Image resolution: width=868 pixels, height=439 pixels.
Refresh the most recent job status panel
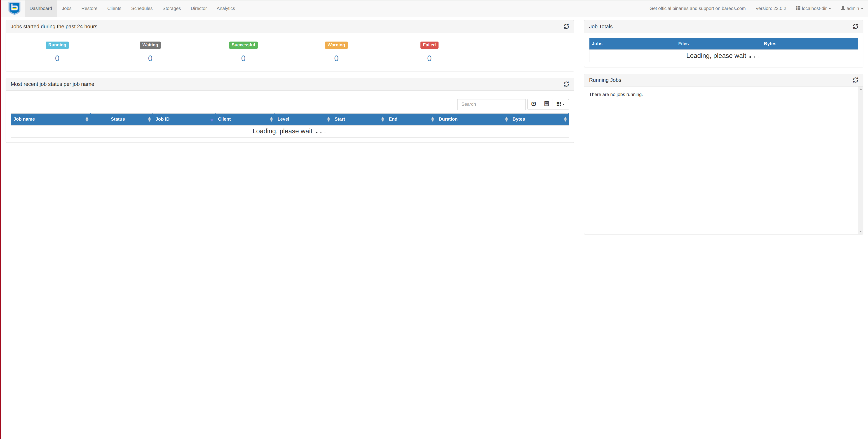(x=566, y=84)
